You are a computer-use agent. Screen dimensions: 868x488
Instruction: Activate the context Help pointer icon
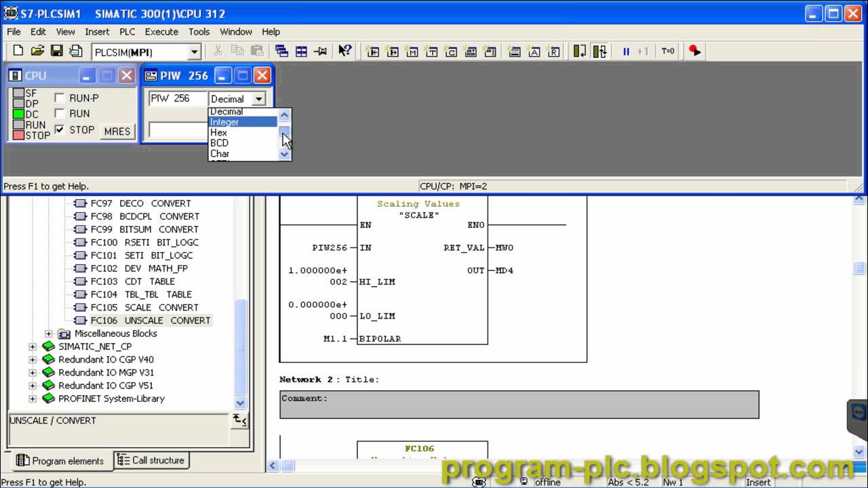[345, 51]
